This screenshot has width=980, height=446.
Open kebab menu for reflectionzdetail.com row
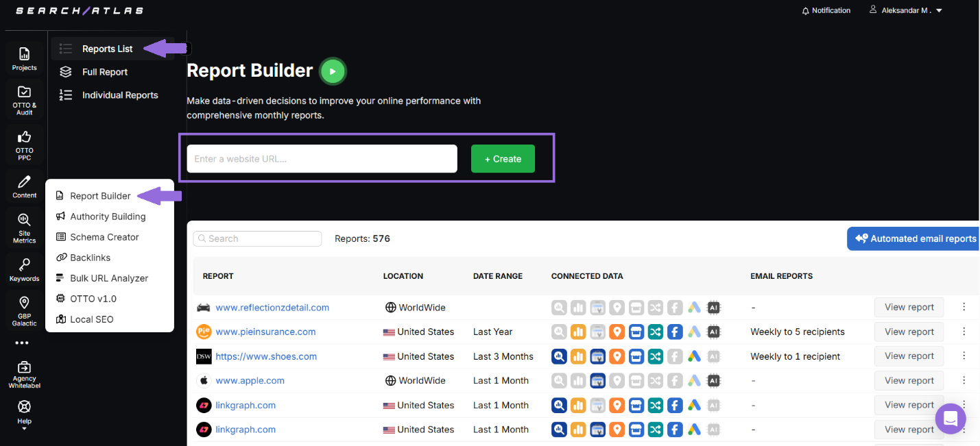(x=964, y=307)
